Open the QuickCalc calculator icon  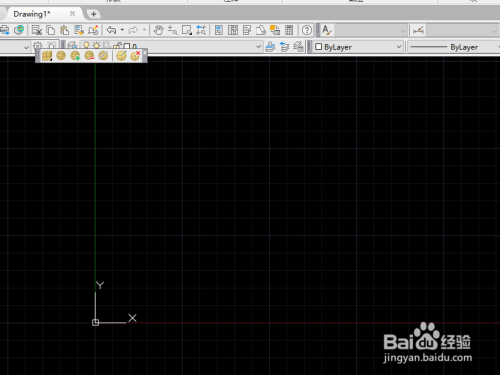[x=289, y=30]
